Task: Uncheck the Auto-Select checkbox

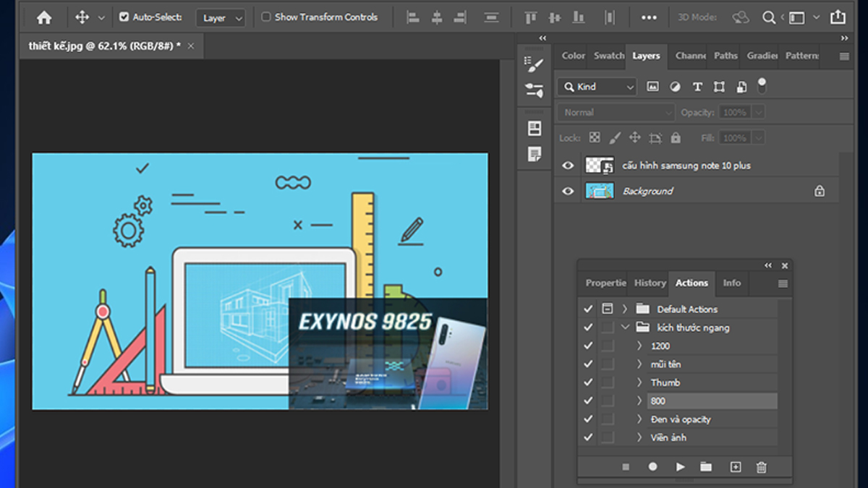Action: pos(124,17)
